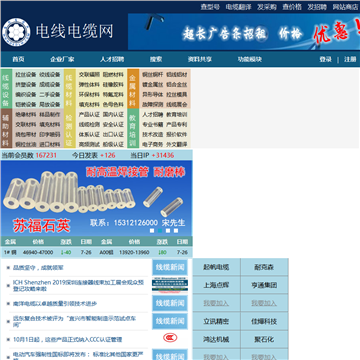Viewport: 360px width, 360px height.
Task: Select the brown 辅助材料 category block
Action: (6, 128)
